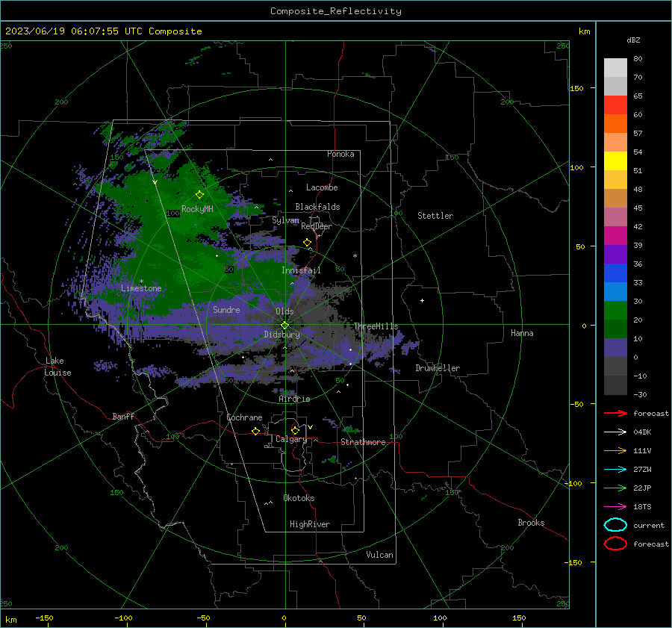Image resolution: width=672 pixels, height=628 pixels.
Task: Click the Sylvan label on map
Action: click(x=285, y=220)
